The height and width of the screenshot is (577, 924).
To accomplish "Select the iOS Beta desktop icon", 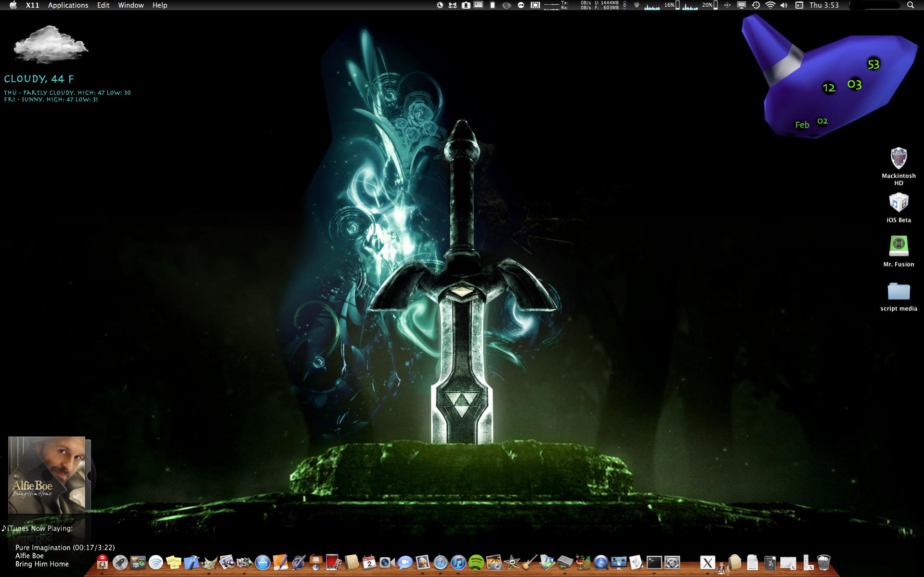I will tap(898, 203).
